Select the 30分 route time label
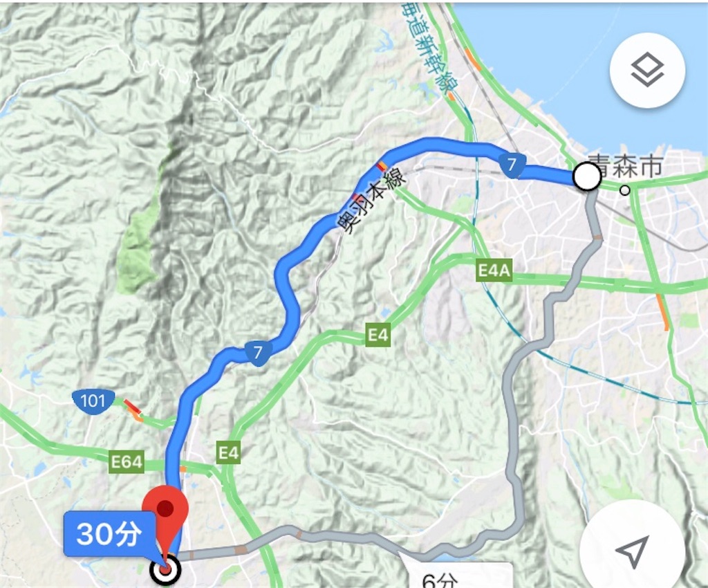 [109, 534]
